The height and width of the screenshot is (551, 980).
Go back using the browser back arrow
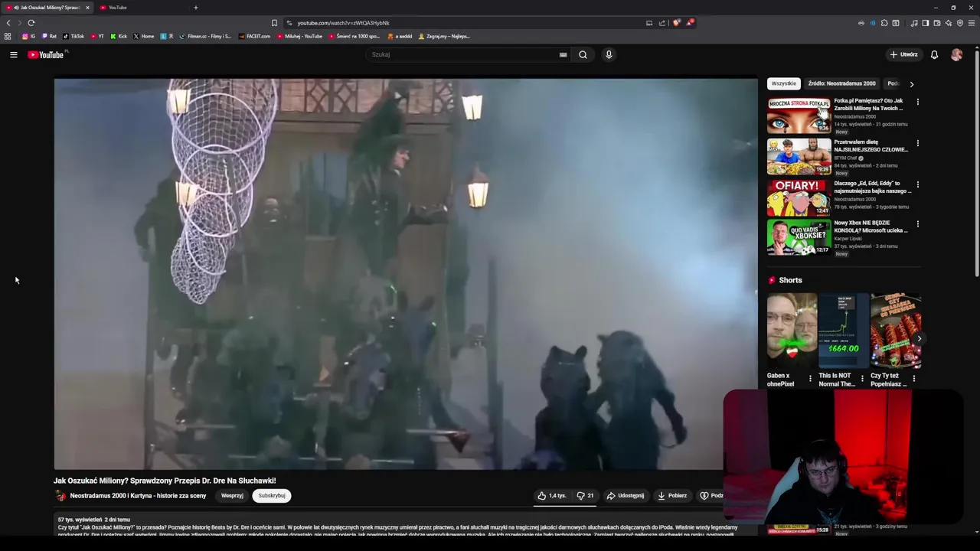[x=8, y=23]
